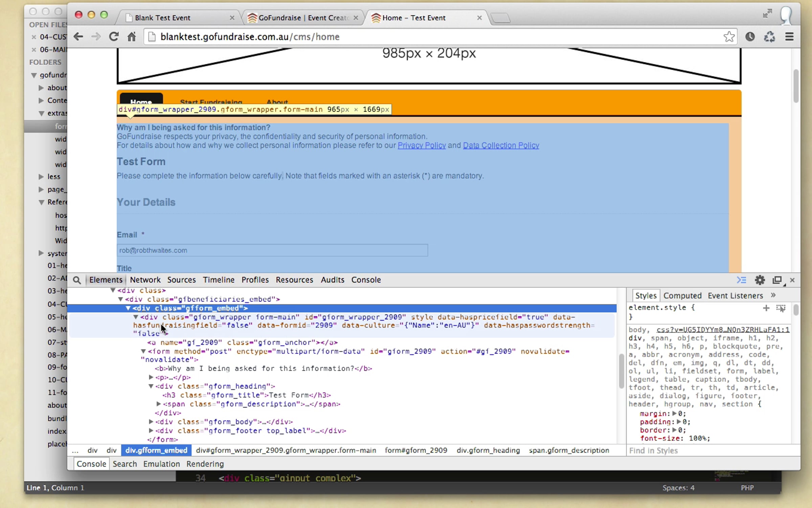This screenshot has width=812, height=508.
Task: Expand the gform_body div node
Action: tap(151, 422)
